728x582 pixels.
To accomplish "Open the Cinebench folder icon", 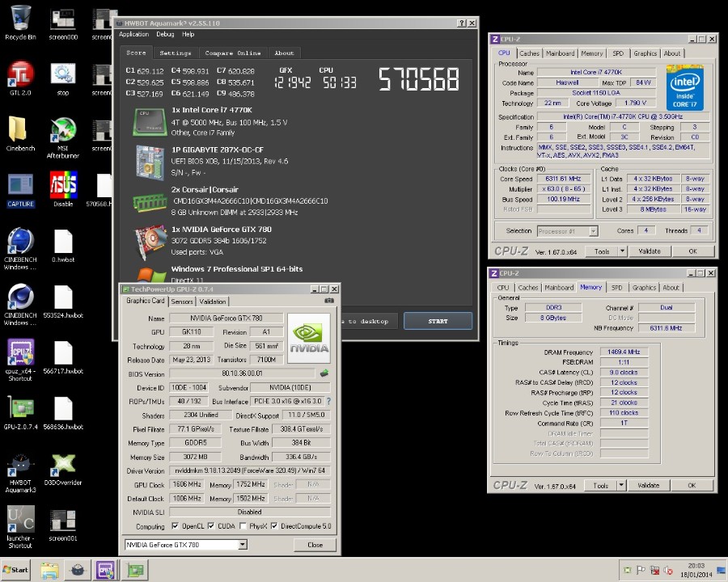I will coord(20,133).
